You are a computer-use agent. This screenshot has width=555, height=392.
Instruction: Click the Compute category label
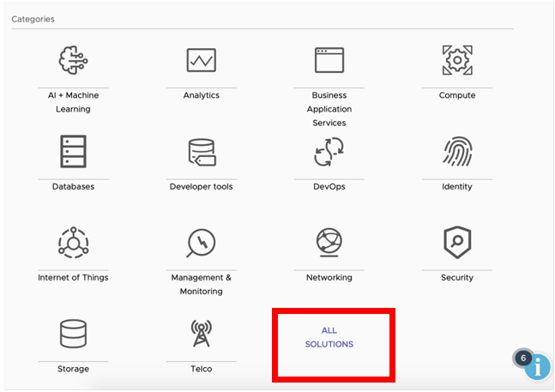[457, 95]
